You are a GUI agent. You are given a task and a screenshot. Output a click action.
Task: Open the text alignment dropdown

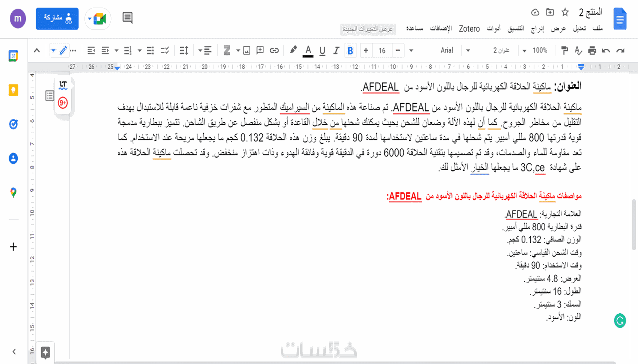(205, 50)
